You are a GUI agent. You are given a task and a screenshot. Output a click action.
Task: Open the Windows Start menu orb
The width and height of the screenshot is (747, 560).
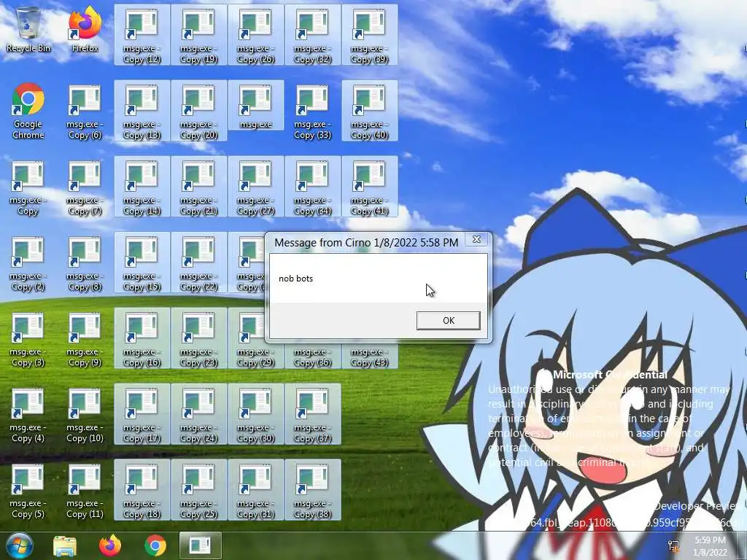[x=19, y=545]
